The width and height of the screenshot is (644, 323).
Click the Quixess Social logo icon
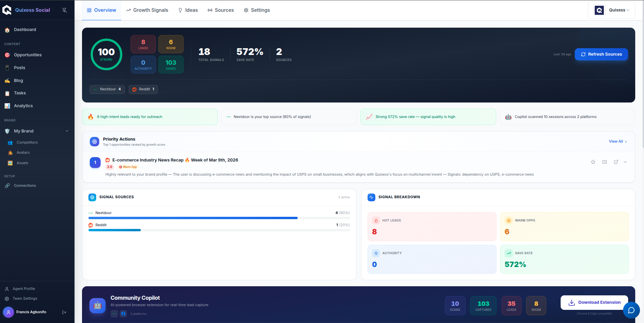point(7,10)
